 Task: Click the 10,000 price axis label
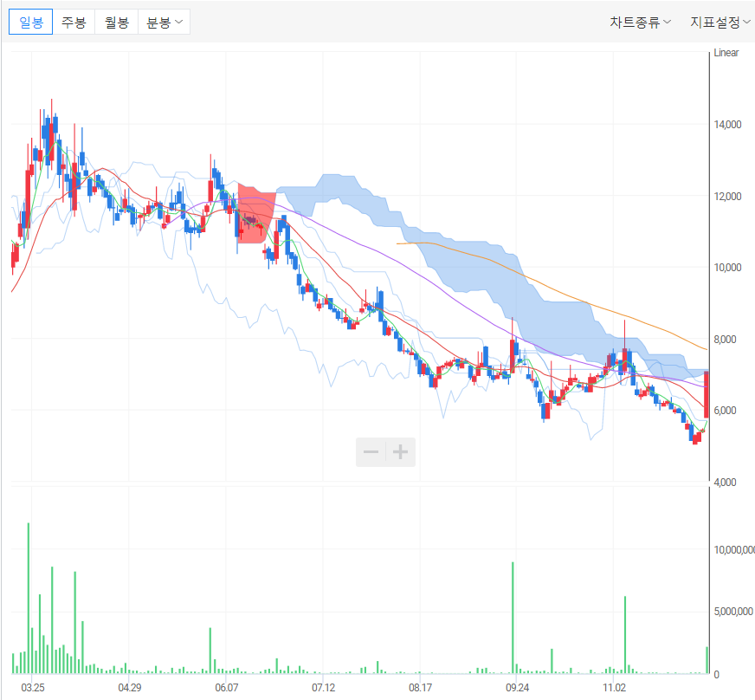point(727,268)
